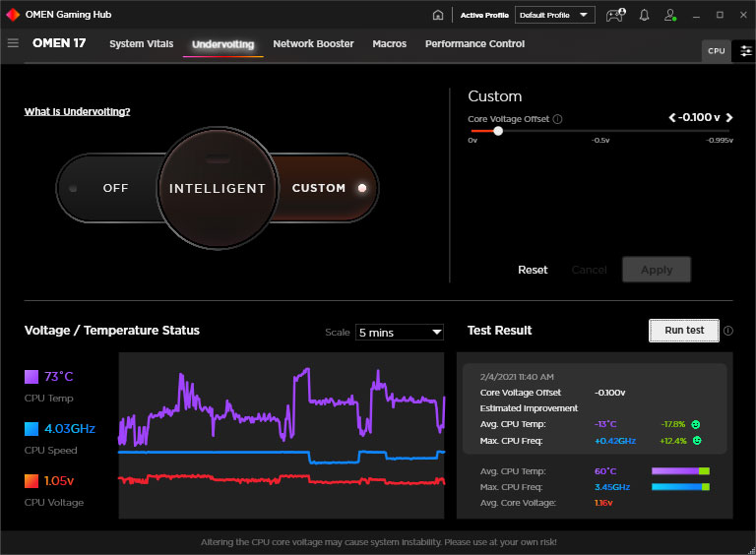Image resolution: width=756 pixels, height=555 pixels.
Task: Open the hamburger navigation menu
Action: 13,43
